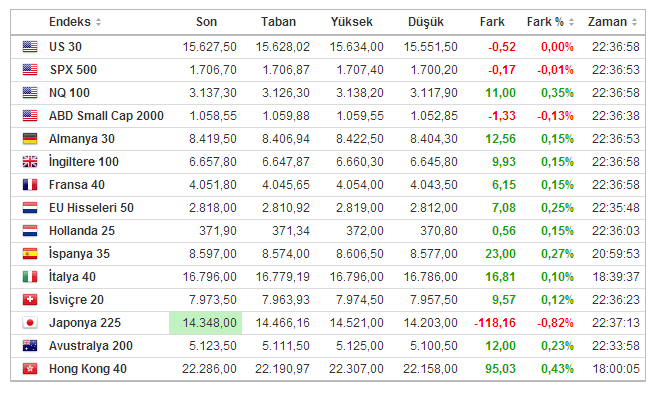Click the Italian flag next to İtalya 40

30,277
